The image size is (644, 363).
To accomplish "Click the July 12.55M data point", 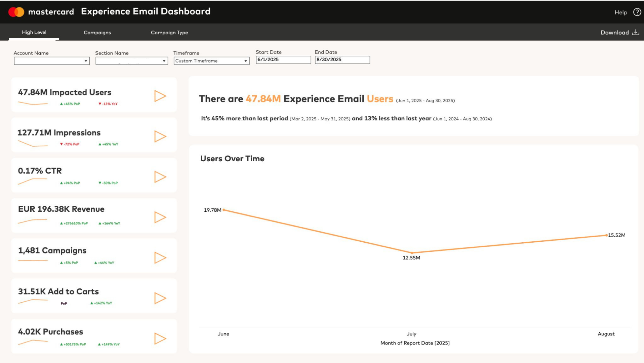I will [x=412, y=253].
